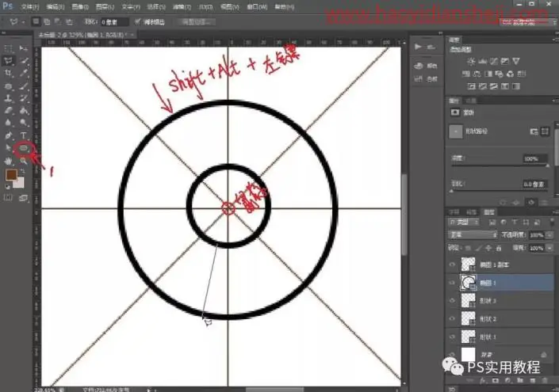This screenshot has height=392, width=559.
Task: Click the foreground brown color swatch
Action: (x=11, y=174)
